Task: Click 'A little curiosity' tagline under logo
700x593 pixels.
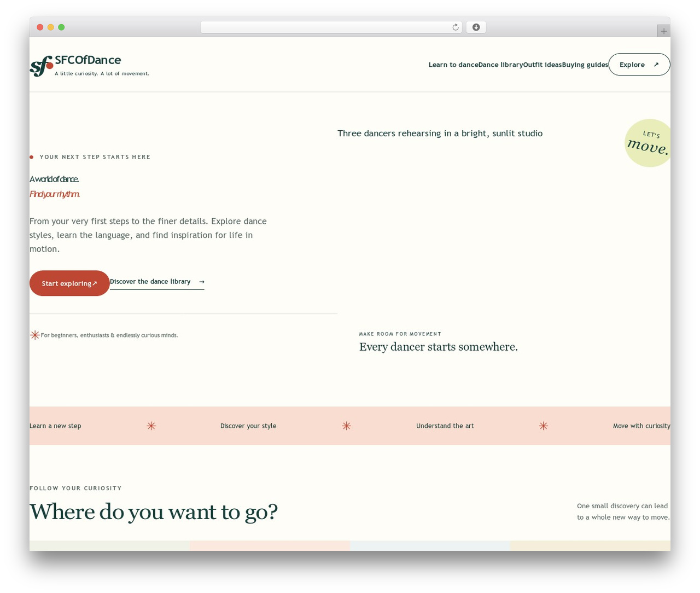Action: pos(102,73)
